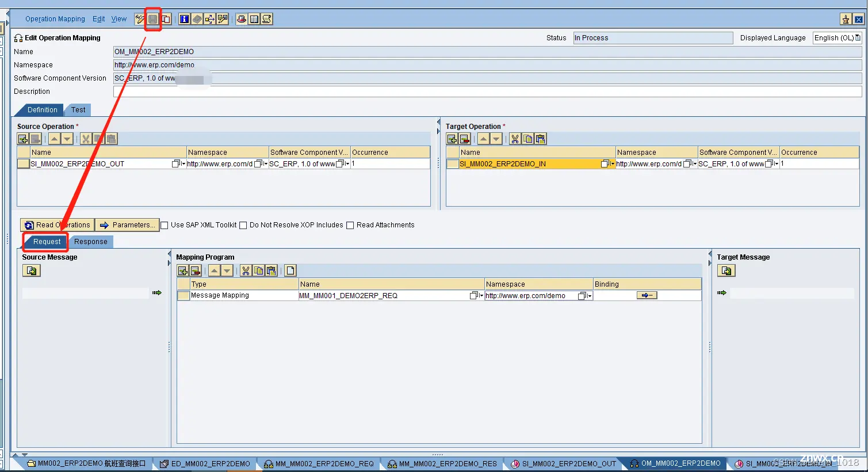Switch to ED_MM002_ERP2DEMO bottom tab
868x472 pixels.
pyautogui.click(x=205, y=463)
